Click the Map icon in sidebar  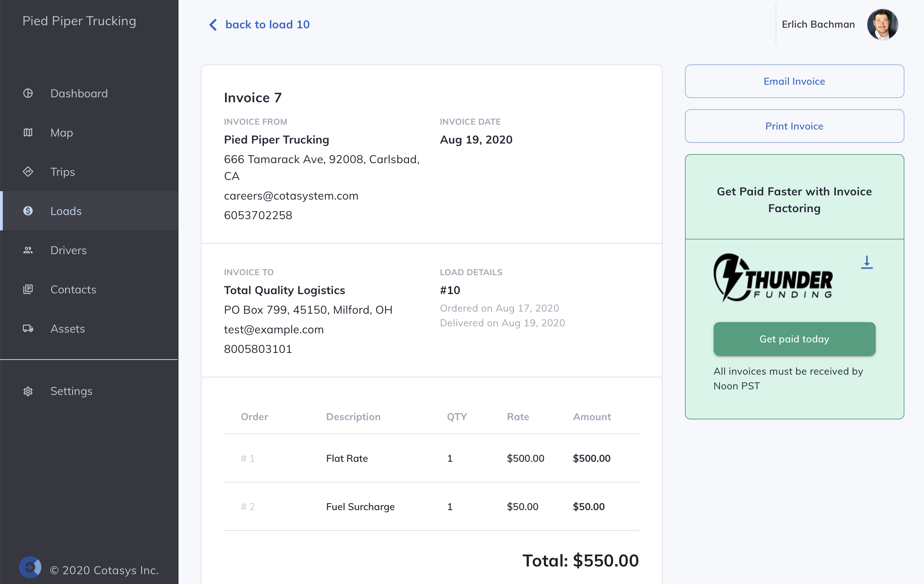28,132
